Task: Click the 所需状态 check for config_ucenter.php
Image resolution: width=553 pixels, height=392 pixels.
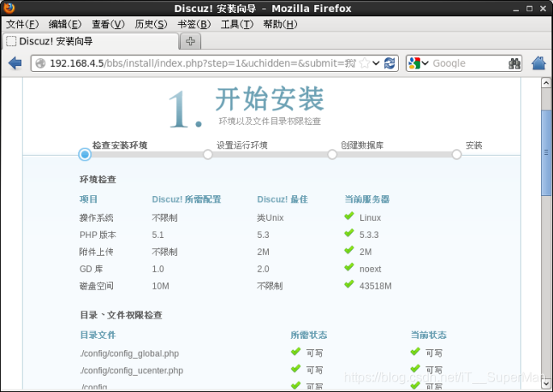Action: (296, 369)
